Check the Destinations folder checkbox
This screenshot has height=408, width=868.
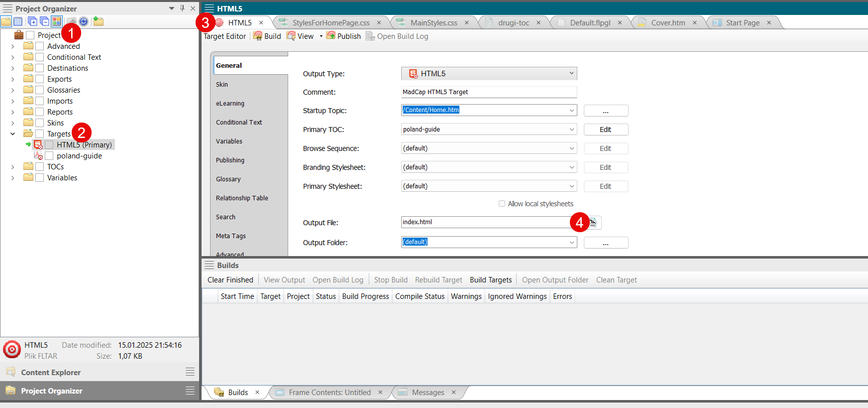(x=40, y=68)
